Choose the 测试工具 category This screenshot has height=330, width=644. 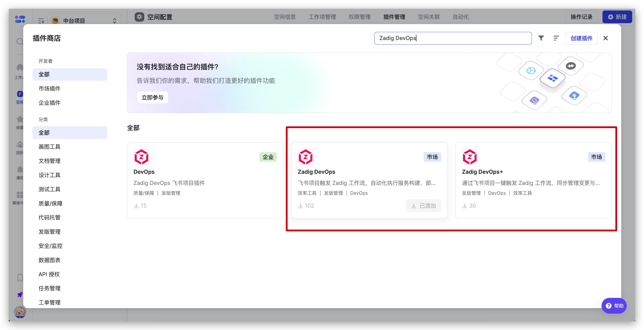49,189
